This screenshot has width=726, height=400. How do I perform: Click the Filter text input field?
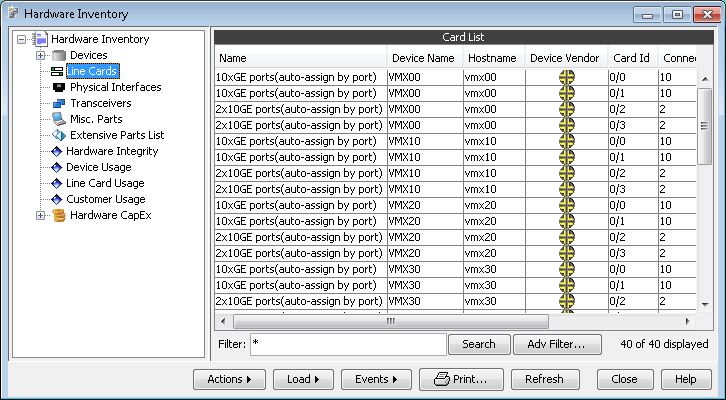tap(347, 344)
